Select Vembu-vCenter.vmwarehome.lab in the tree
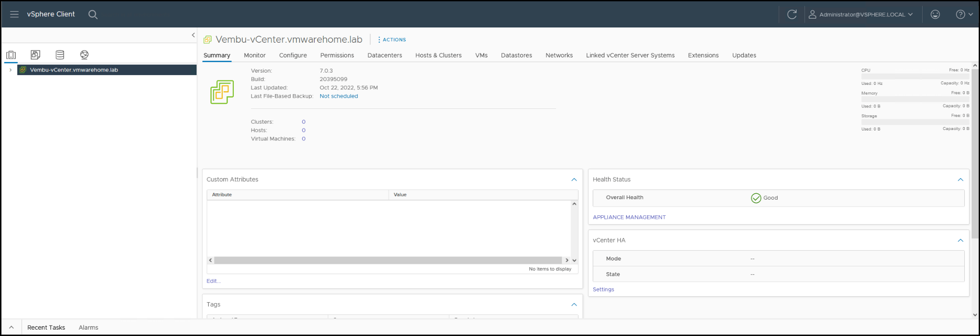This screenshot has height=336, width=980. tap(74, 70)
